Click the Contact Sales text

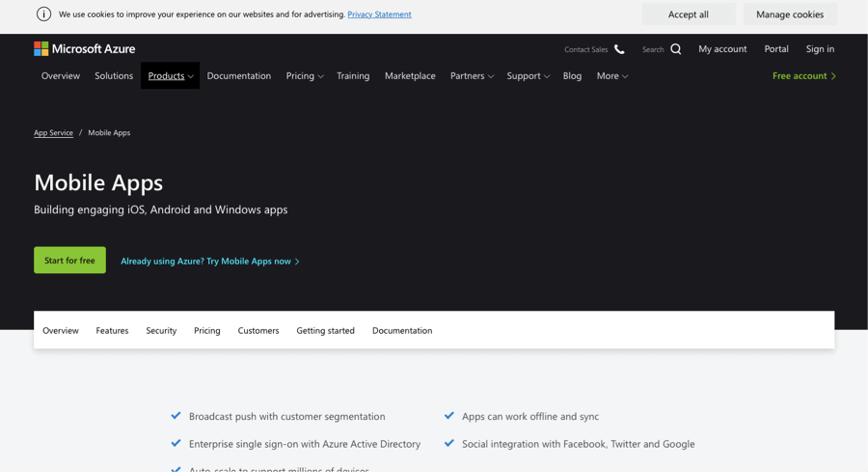click(x=585, y=49)
